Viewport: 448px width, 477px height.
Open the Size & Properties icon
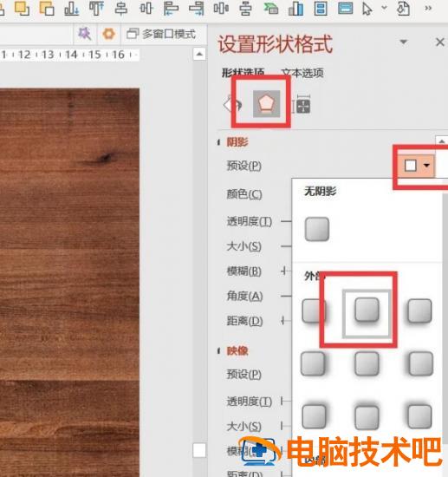[x=302, y=104]
